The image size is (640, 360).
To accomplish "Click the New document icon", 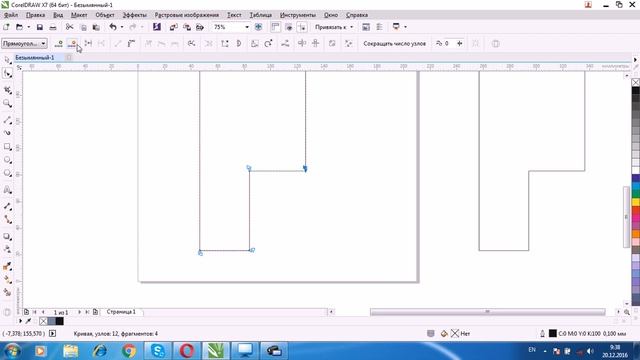I will (6, 27).
